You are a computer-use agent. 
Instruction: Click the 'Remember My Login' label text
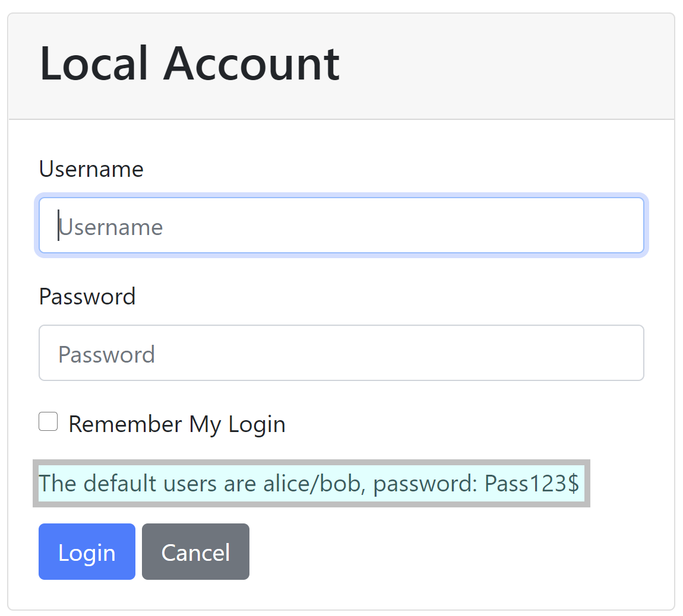176,424
